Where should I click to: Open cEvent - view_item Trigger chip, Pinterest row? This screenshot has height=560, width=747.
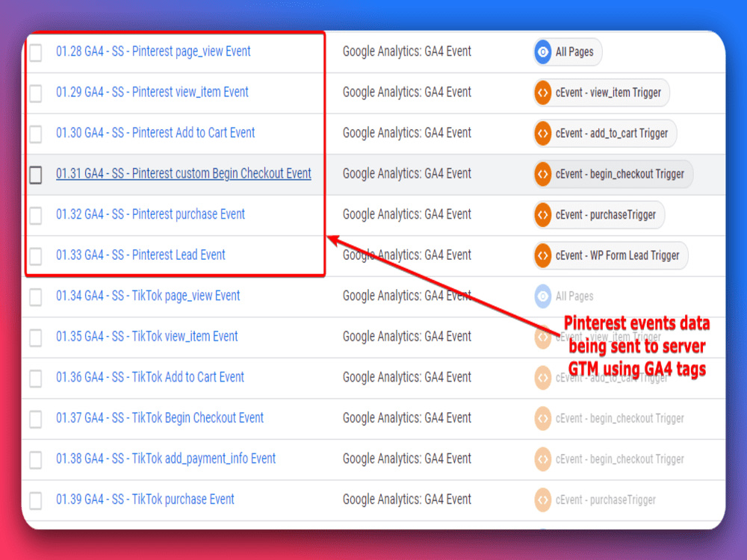(x=601, y=93)
